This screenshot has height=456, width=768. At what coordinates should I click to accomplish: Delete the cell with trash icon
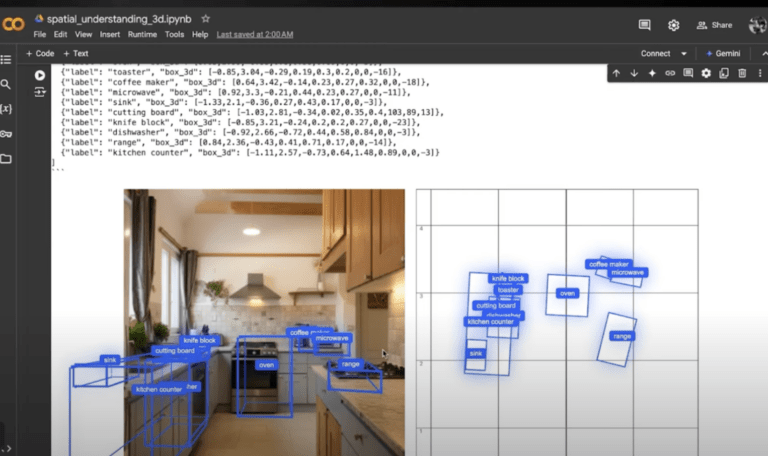pos(742,73)
